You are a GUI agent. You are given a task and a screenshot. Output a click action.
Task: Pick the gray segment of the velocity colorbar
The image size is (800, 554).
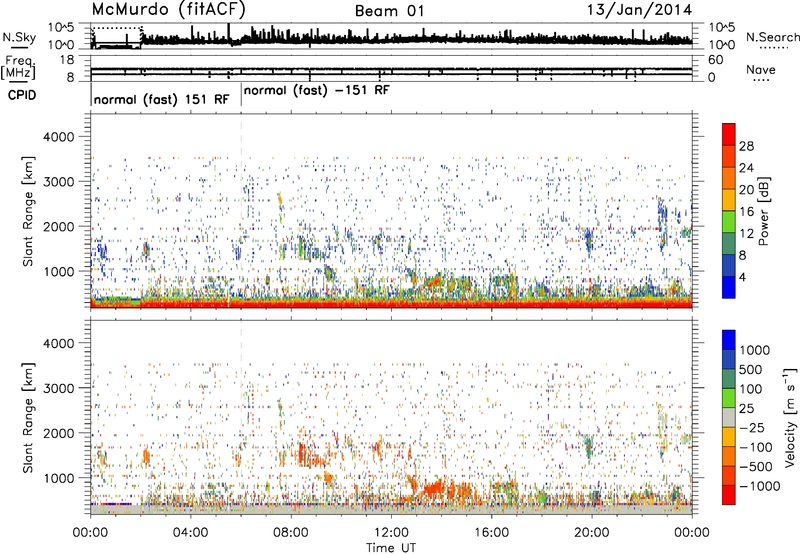(x=729, y=417)
